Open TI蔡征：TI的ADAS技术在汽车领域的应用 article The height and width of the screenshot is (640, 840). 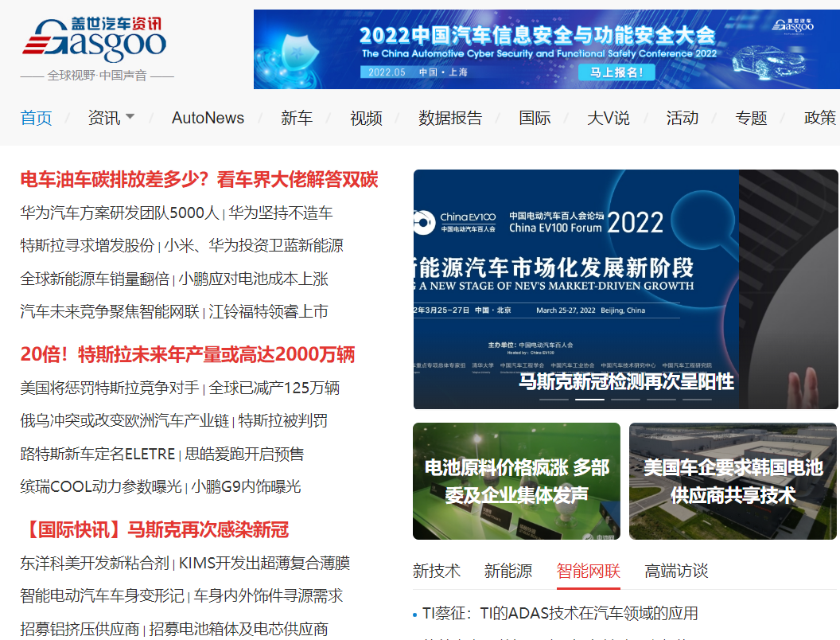coord(560,613)
